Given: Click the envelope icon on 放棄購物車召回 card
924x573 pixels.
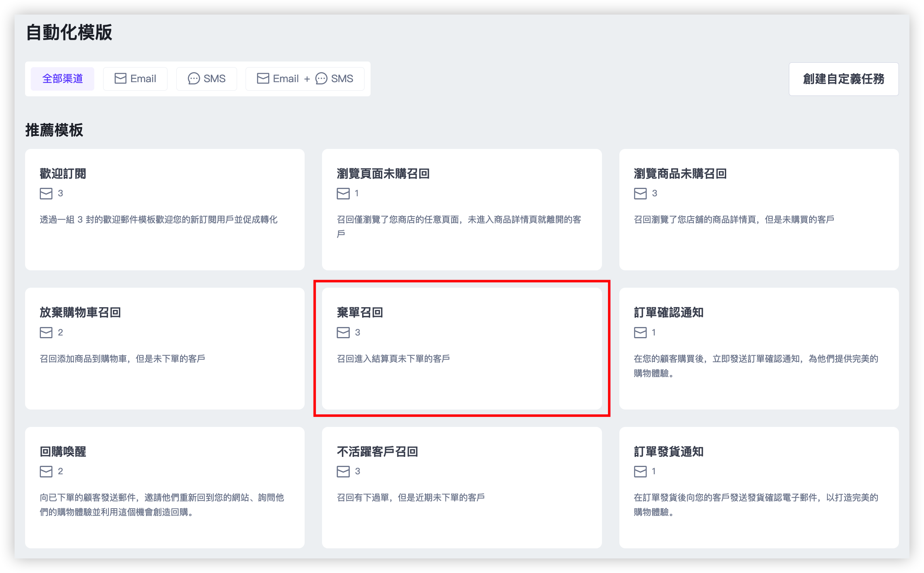Looking at the screenshot, I should click(x=46, y=333).
